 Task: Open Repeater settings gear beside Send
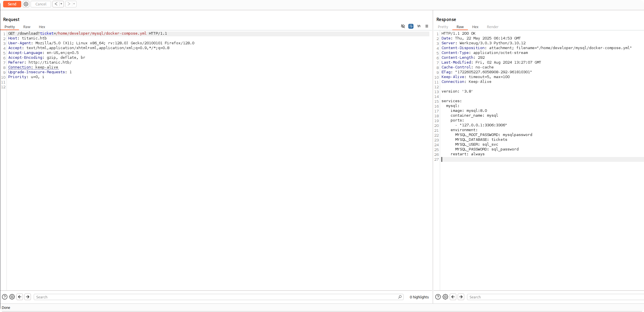(x=26, y=4)
